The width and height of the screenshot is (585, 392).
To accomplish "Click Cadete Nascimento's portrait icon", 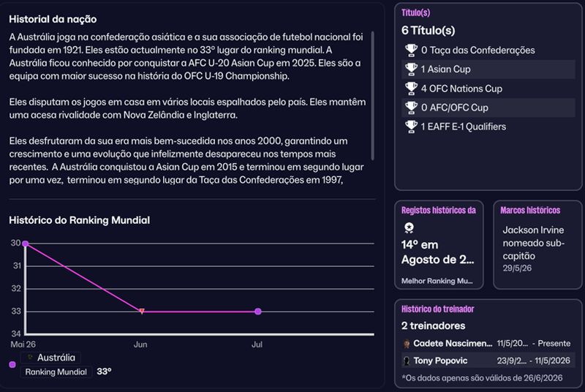I will pyautogui.click(x=407, y=344).
